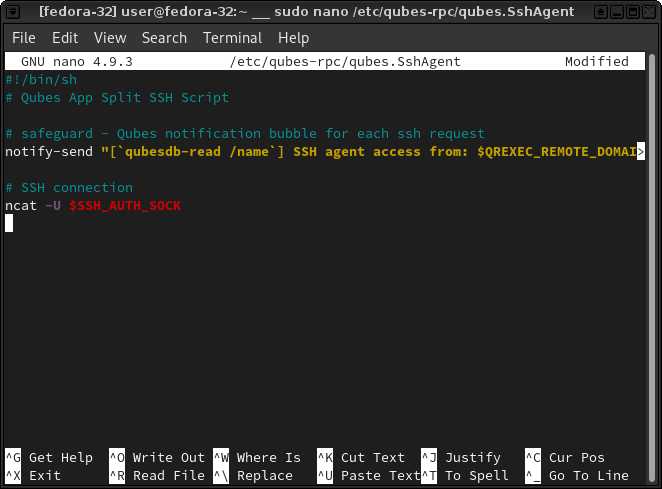Open the Help menu

coord(293,38)
